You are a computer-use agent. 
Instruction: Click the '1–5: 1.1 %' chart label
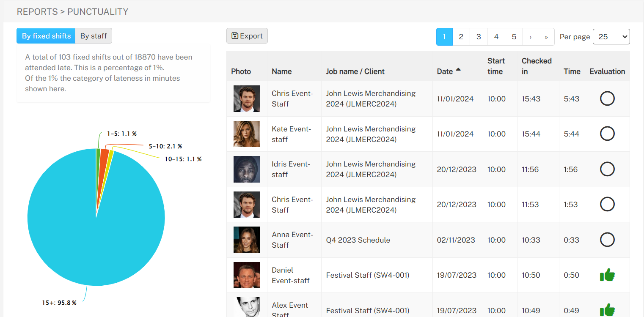point(121,134)
